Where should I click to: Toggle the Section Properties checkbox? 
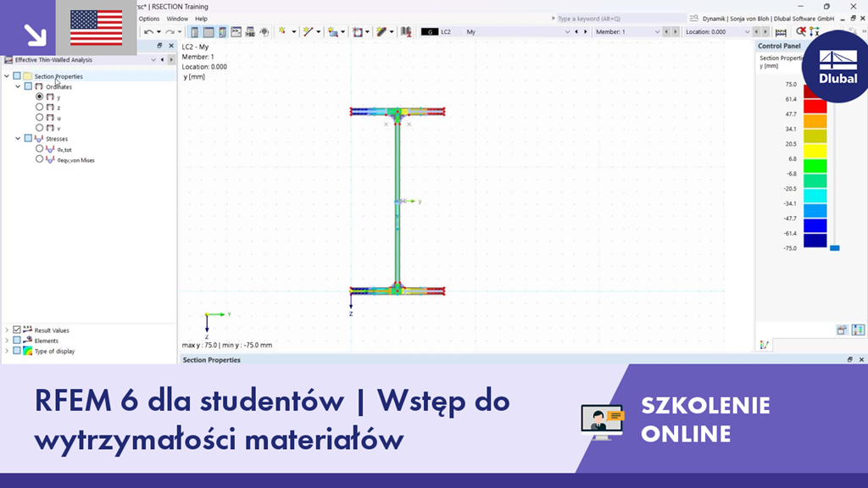click(17, 75)
